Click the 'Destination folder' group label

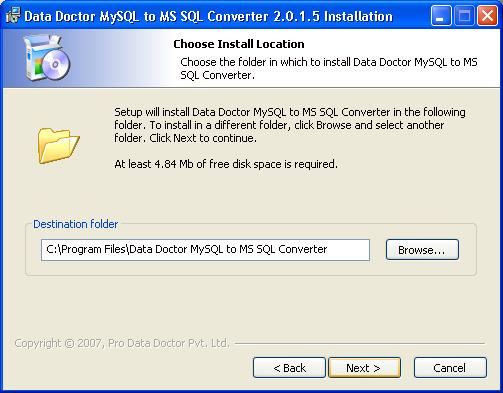(x=76, y=224)
